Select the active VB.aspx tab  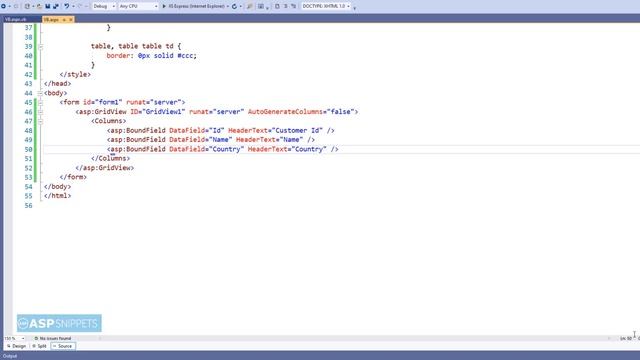pyautogui.click(x=51, y=20)
